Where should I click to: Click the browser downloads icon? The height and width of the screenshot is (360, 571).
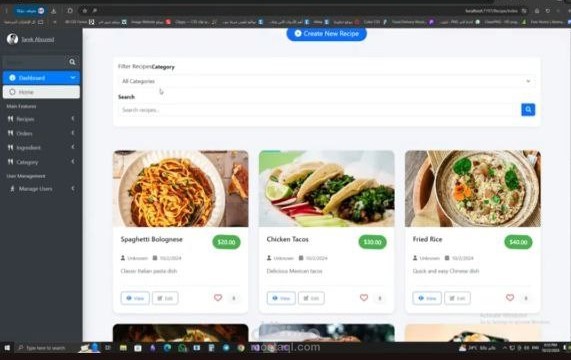(x=54, y=11)
